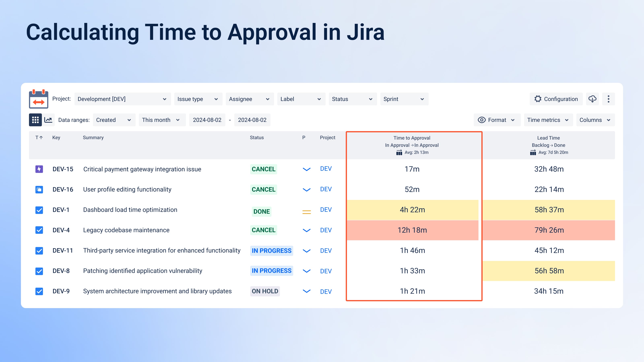Open DEV project link in DEV-11 row
The image size is (644, 362).
[326, 251]
